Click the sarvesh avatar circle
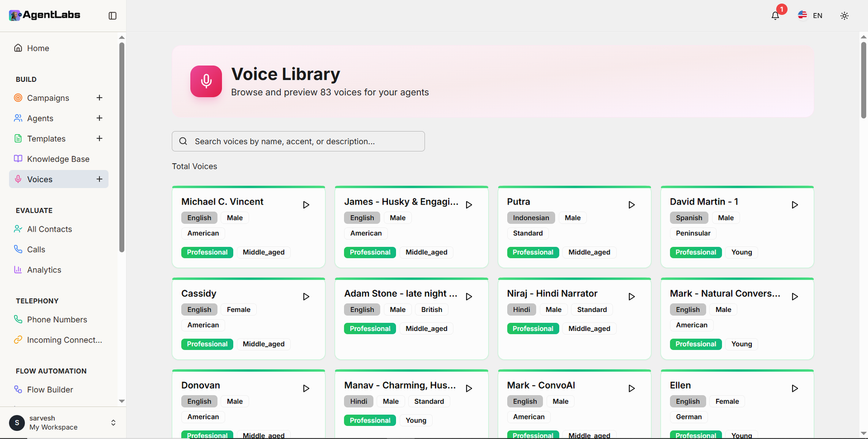This screenshot has height=439, width=868. click(x=17, y=423)
